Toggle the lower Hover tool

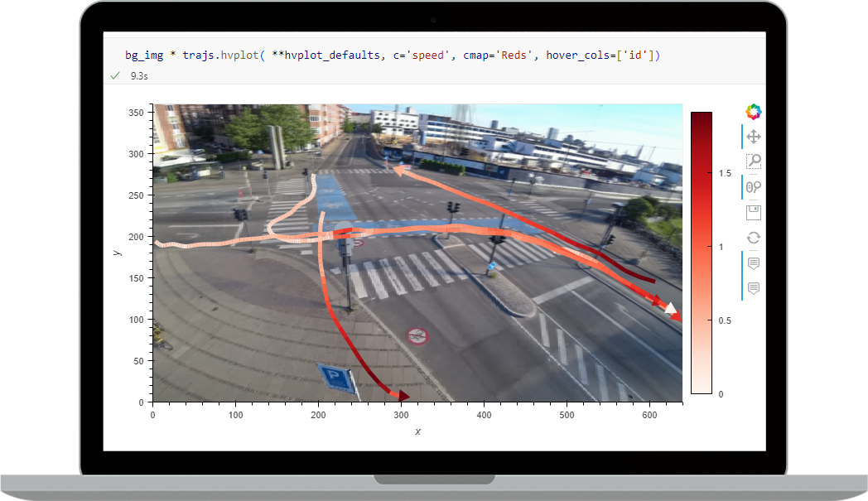(x=753, y=288)
